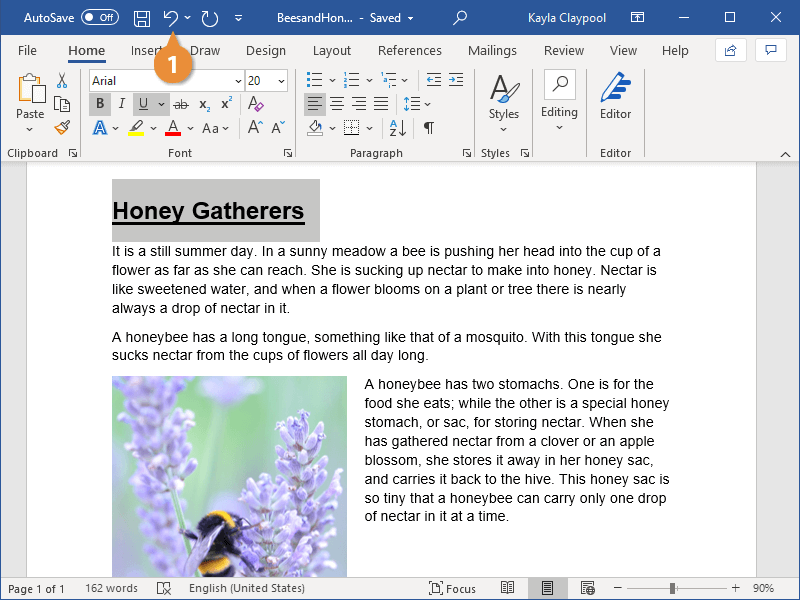Click the Clear All Formatting icon
The image size is (800, 600).
(256, 104)
